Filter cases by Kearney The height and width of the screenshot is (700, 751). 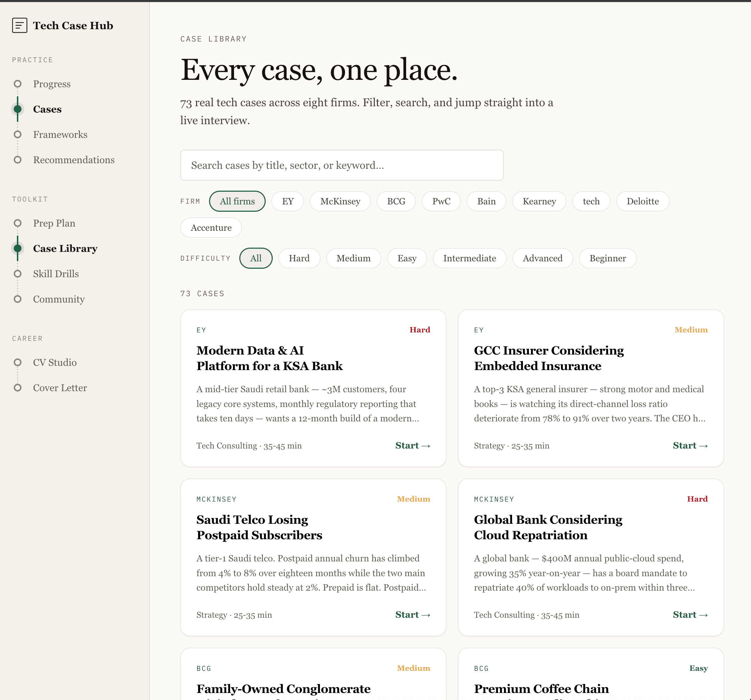coord(539,201)
